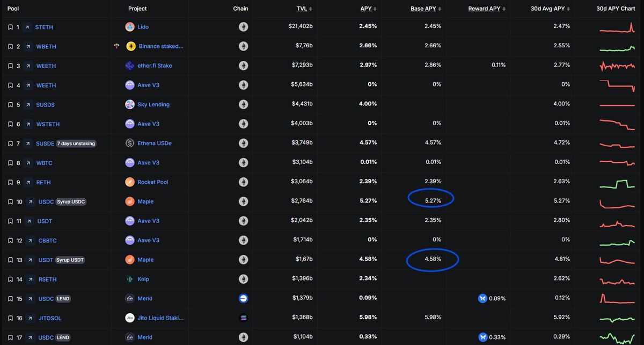The height and width of the screenshot is (345, 644).
Task: Toggle bookmark on JITOSOL row
Action: point(10,318)
